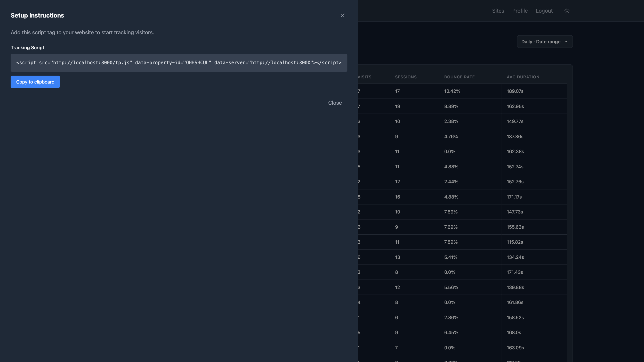Click the 152.76s duration cell
This screenshot has height=362, width=644.
click(x=515, y=182)
